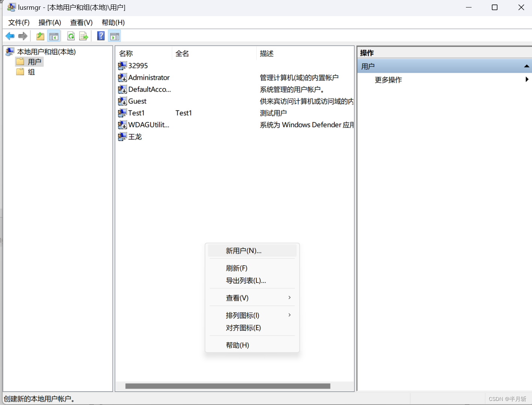This screenshot has width=532, height=405.
Task: Click the Back arrow toolbar icon
Action: pos(10,36)
